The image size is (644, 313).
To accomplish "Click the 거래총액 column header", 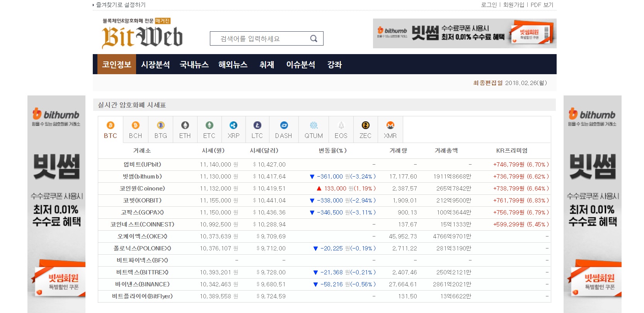I will pyautogui.click(x=446, y=151).
